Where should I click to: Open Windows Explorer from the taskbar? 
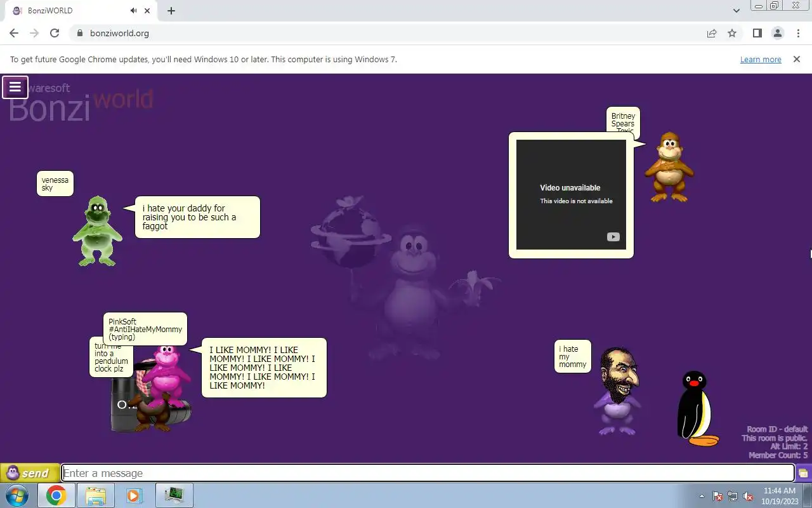coord(95,495)
